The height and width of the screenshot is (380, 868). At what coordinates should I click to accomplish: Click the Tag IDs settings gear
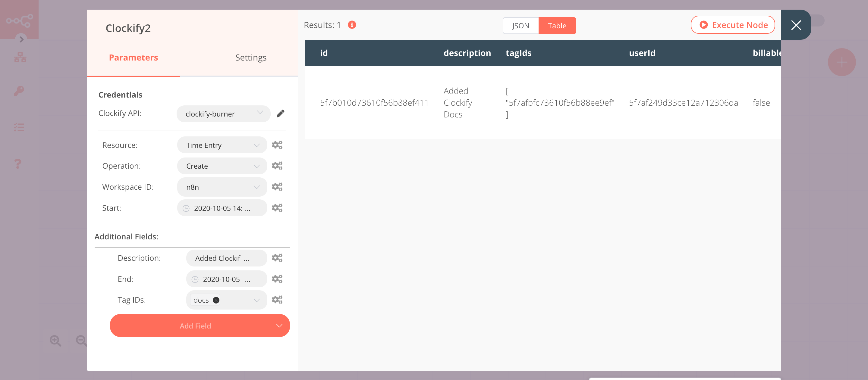coord(277,299)
